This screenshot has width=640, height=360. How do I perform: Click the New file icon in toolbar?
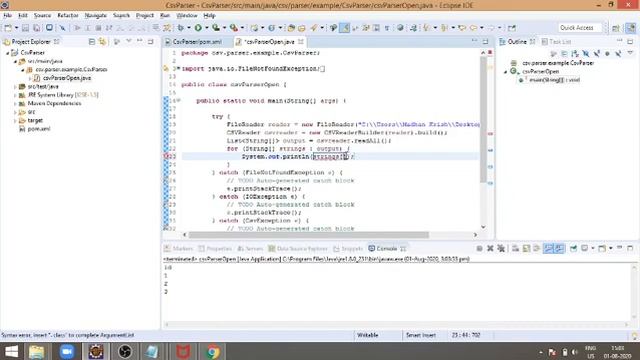tap(8, 28)
